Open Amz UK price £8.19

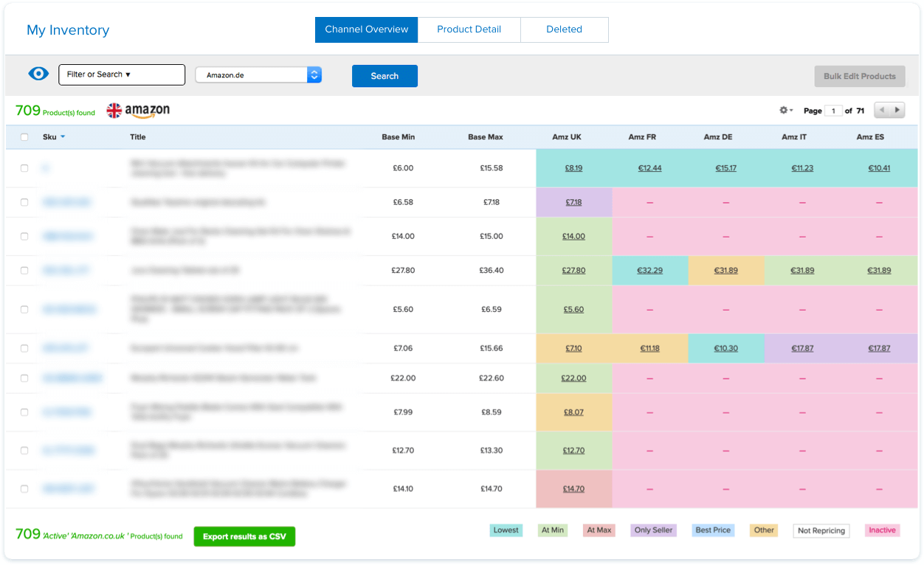(x=573, y=168)
